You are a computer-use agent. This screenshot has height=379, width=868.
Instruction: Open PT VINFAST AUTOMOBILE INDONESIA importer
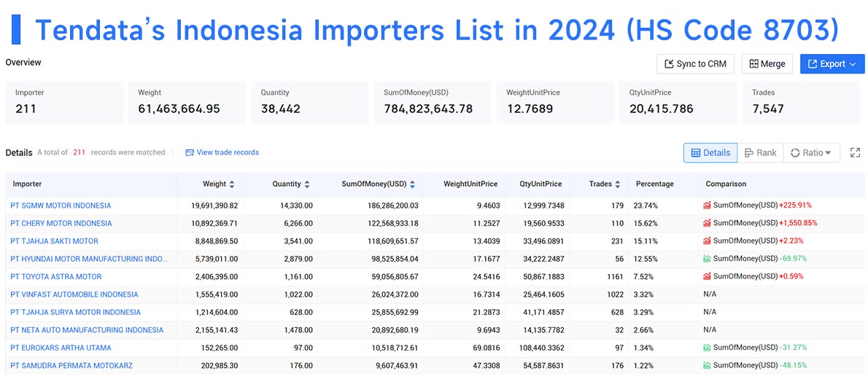point(74,294)
